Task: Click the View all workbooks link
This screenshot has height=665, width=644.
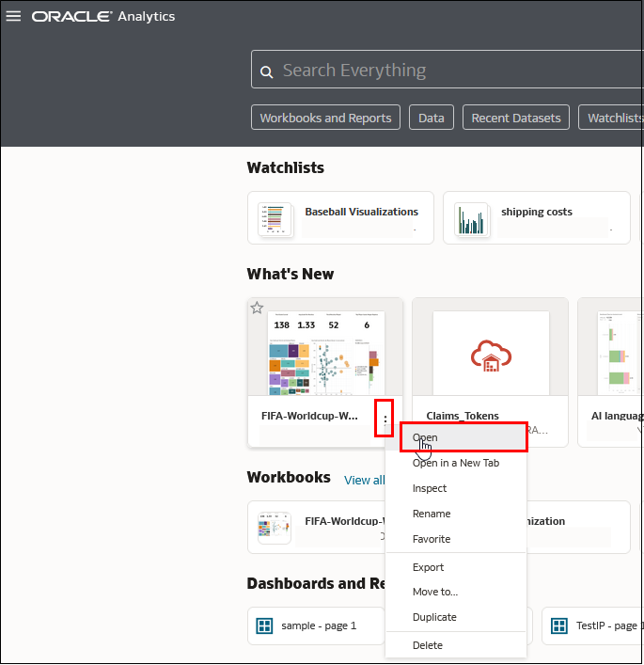Action: (x=364, y=480)
